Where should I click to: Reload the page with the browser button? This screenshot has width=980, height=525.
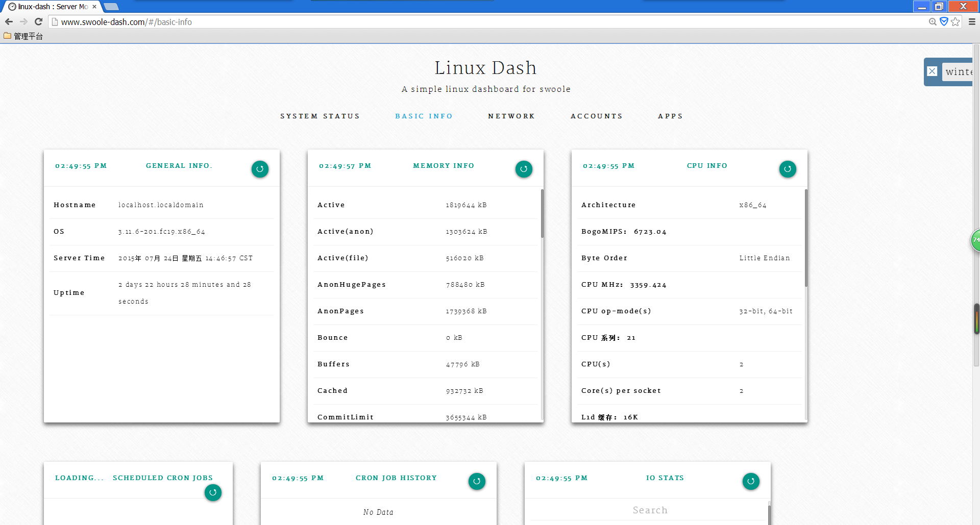(x=38, y=21)
